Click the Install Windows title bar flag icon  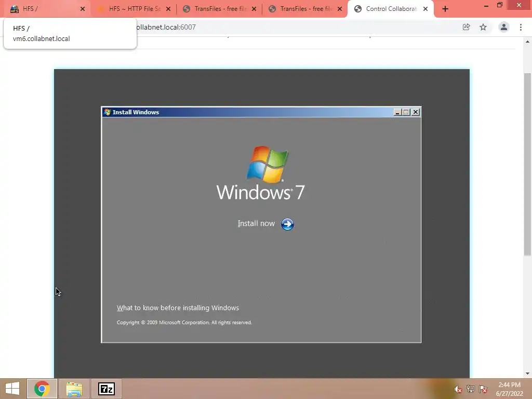point(108,112)
